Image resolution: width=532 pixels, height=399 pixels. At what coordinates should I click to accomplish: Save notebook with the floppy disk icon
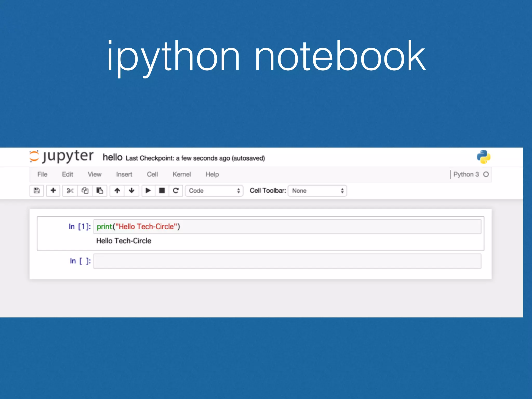37,191
